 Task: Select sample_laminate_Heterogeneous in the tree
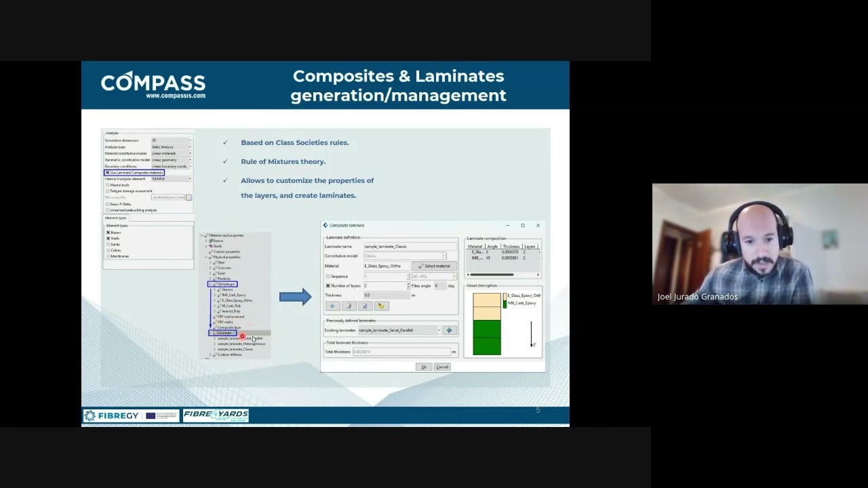pos(241,344)
